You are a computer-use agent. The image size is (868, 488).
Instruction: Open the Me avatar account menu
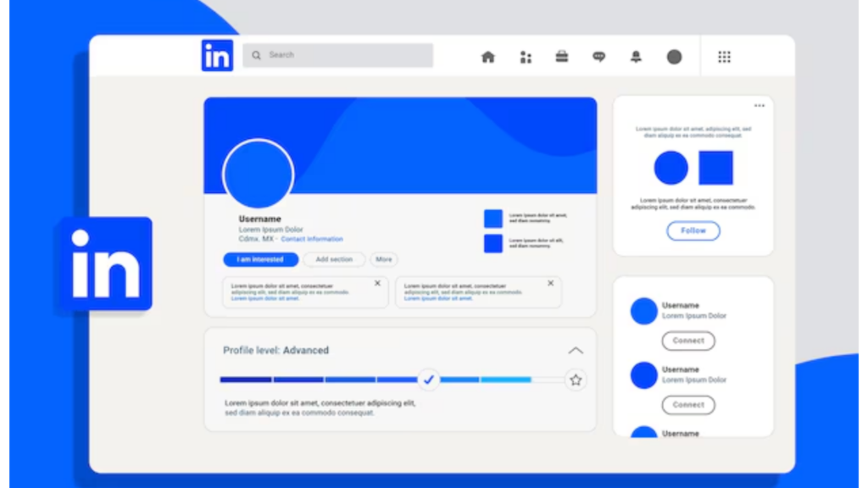click(x=674, y=57)
